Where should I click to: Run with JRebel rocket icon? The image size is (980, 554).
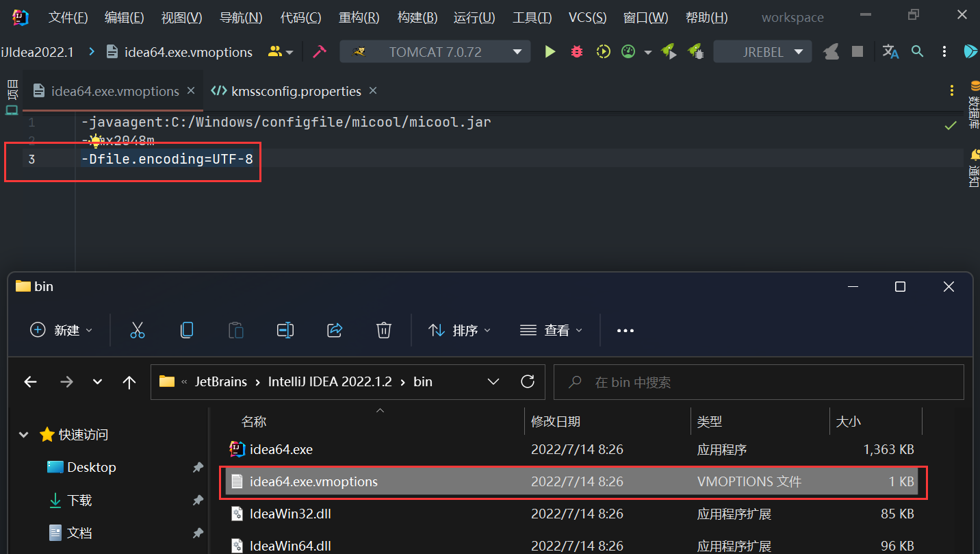pos(669,51)
